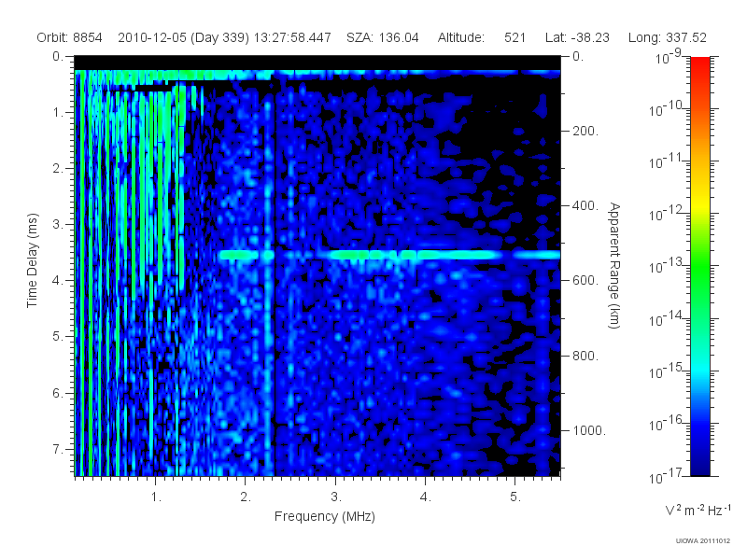Click the 'Long: 337.52' text
747x560 pixels.
(668, 37)
